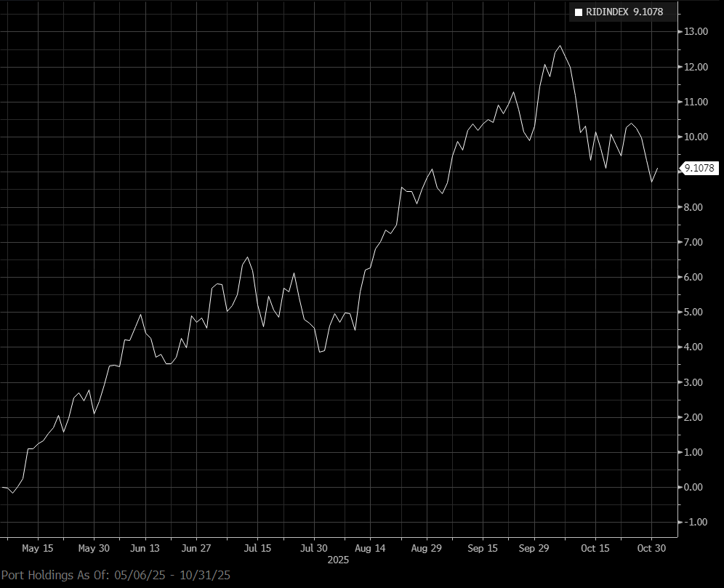
Task: Click the Jun 13 date label
Action: pyautogui.click(x=145, y=548)
